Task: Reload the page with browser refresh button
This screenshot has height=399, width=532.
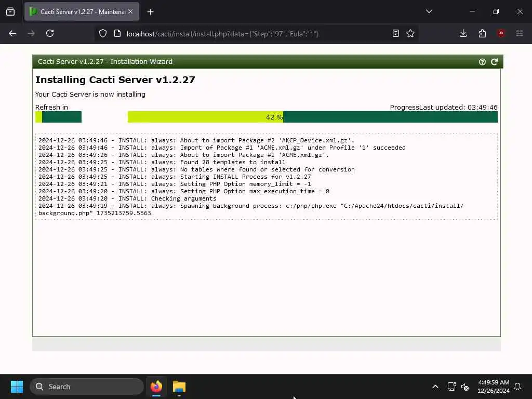Action: click(50, 33)
